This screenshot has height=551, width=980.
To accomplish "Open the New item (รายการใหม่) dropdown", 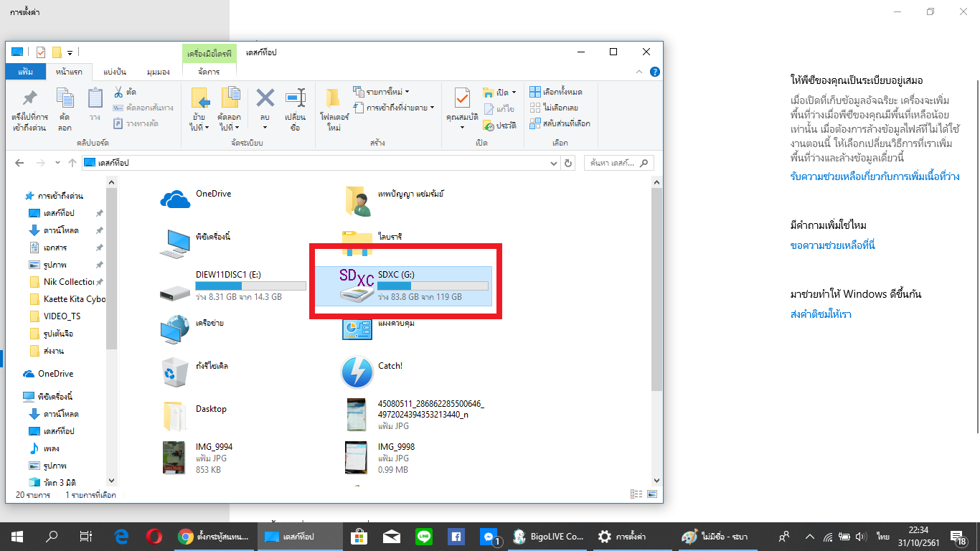I will tap(382, 92).
